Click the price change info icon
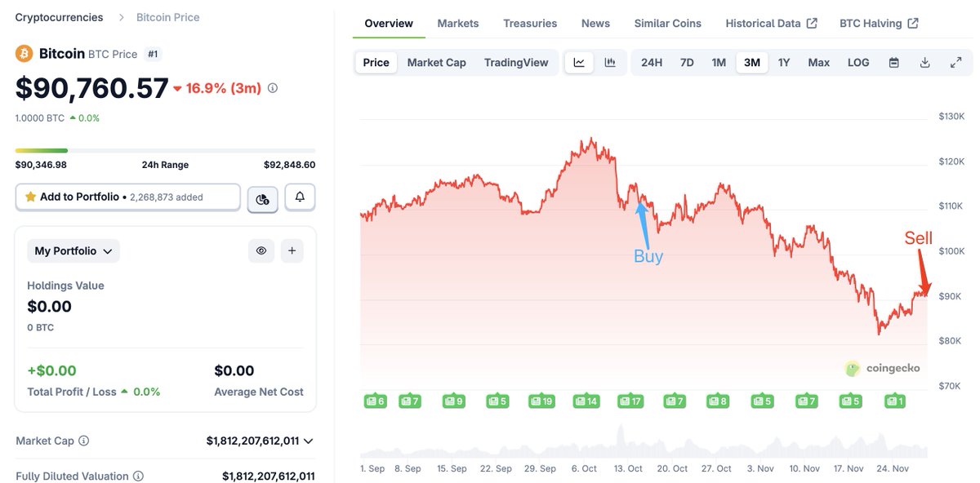The height and width of the screenshot is (483, 980). pyautogui.click(x=273, y=88)
